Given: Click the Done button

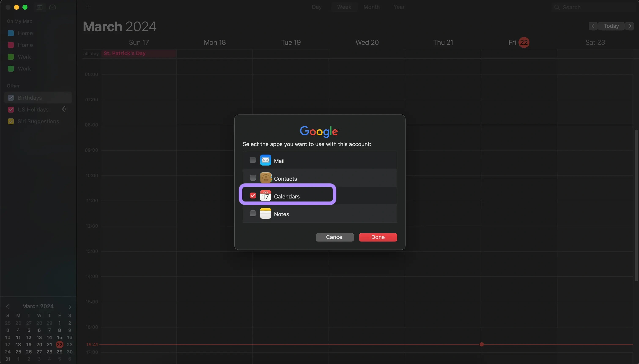Looking at the screenshot, I should pyautogui.click(x=378, y=237).
